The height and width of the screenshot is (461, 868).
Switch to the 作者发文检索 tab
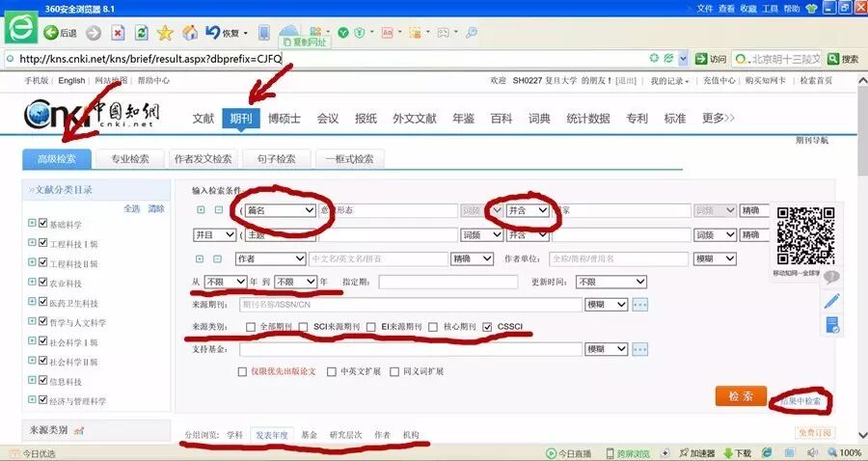[203, 159]
